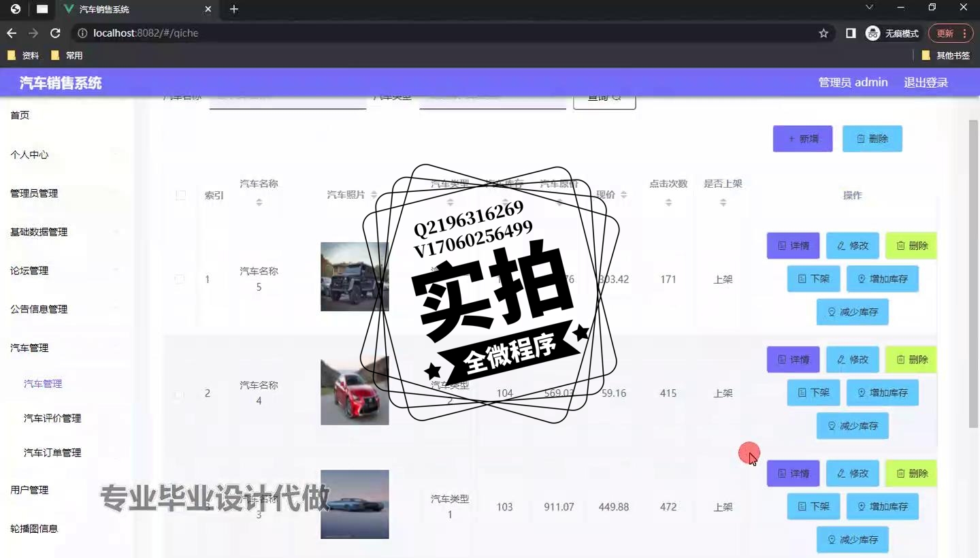Open the red car photo thumbnail in row 2

coord(355,391)
